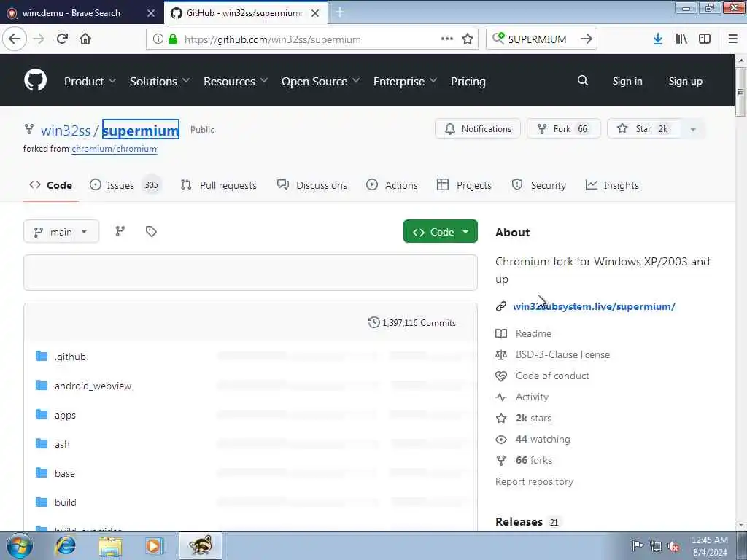Image resolution: width=747 pixels, height=560 pixels.
Task: Reload the page with refresh icon
Action: tap(63, 39)
